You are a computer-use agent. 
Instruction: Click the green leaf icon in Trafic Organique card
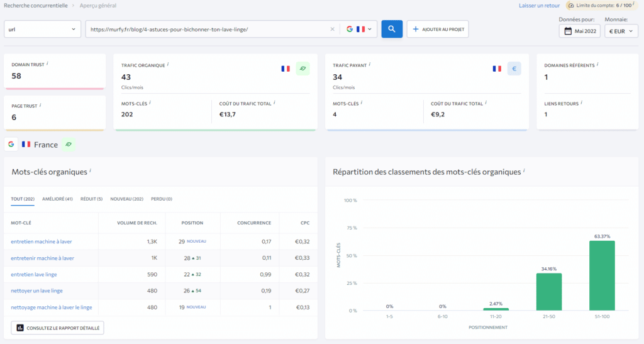tap(303, 69)
